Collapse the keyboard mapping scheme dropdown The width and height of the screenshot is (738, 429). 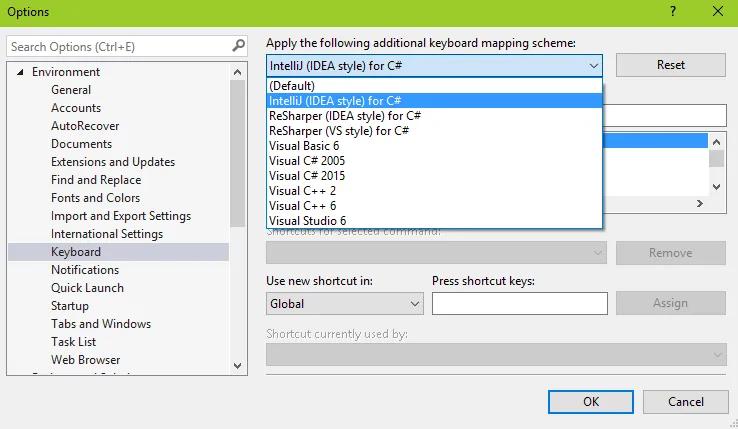tap(594, 66)
